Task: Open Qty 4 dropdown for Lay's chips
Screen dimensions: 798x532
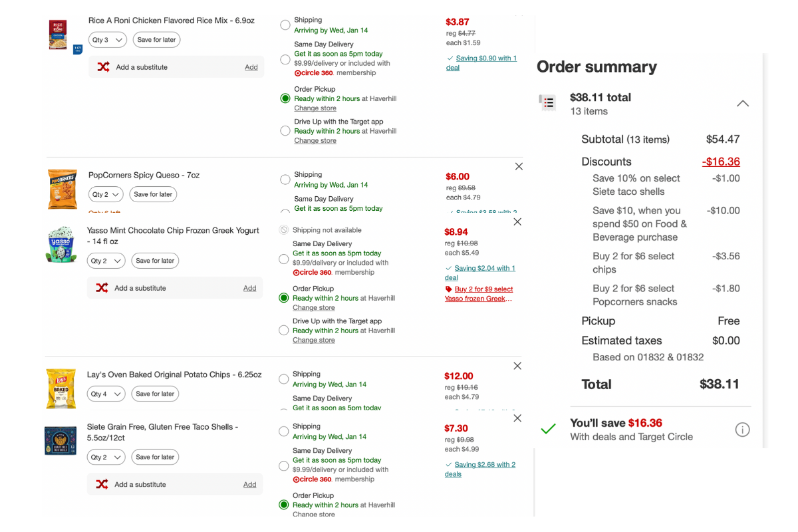Action: coord(106,394)
